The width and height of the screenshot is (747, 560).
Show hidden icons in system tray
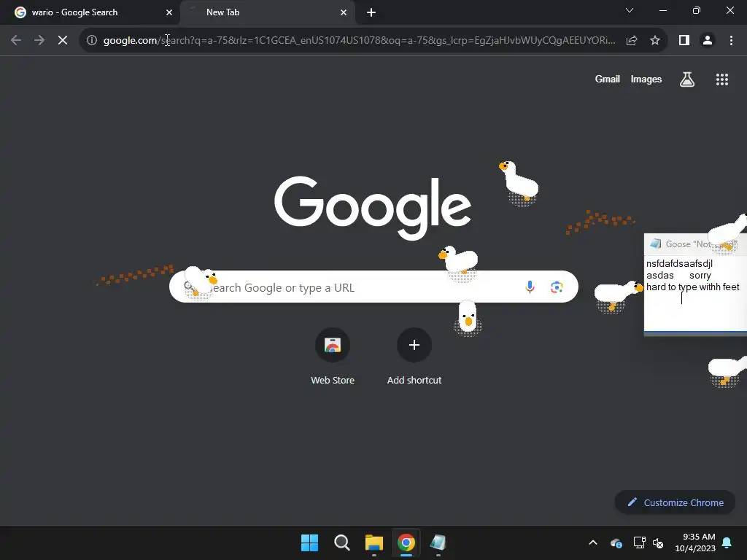click(593, 542)
